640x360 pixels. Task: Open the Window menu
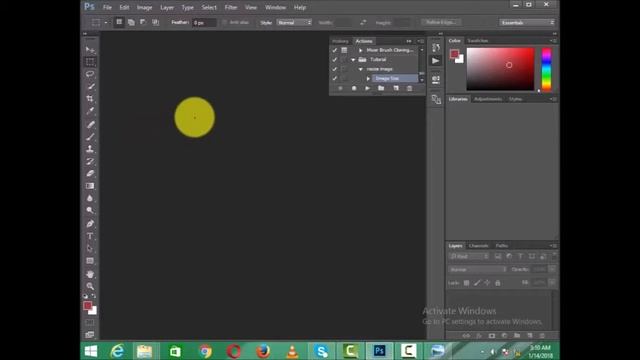(276, 7)
